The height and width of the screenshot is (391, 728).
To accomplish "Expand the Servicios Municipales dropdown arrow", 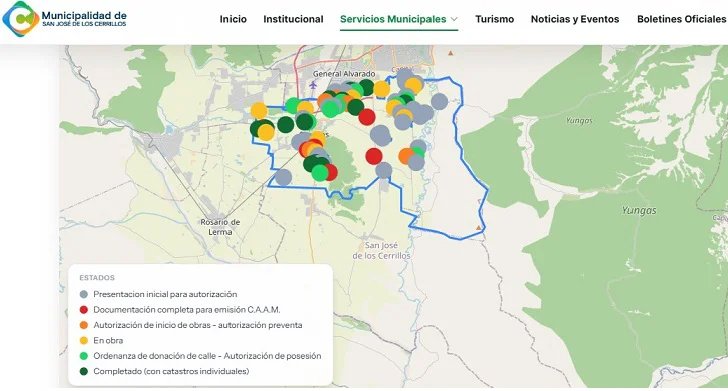I will 455,19.
